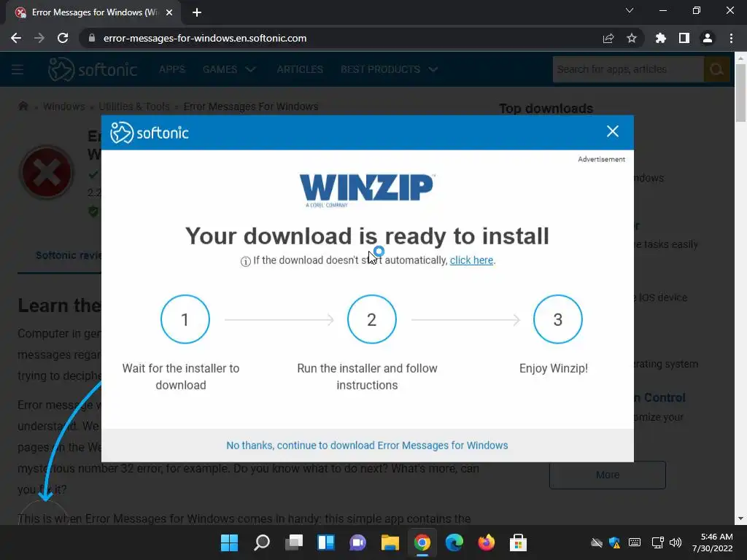Open Microsoft Store from taskbar

tap(519, 542)
